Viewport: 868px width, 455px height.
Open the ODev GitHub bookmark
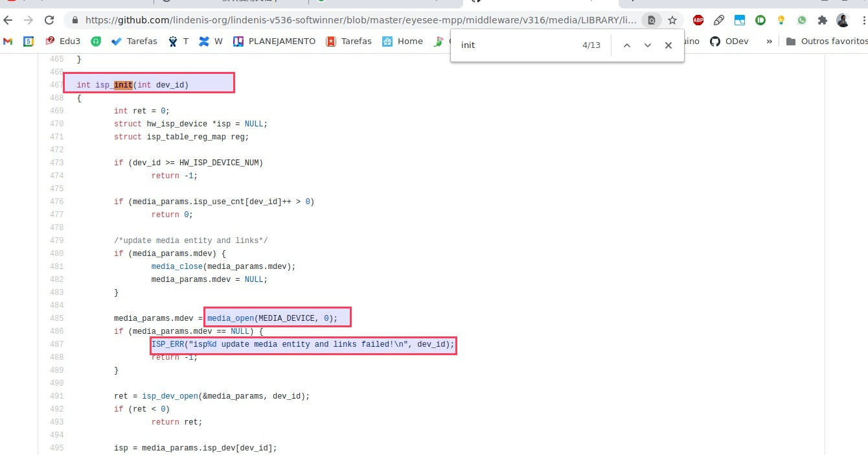click(x=729, y=41)
